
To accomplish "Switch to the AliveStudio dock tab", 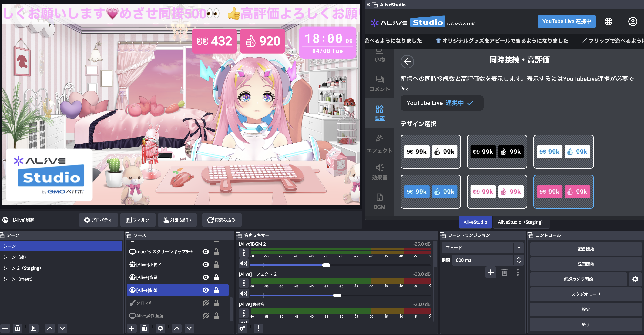I will [475, 222].
